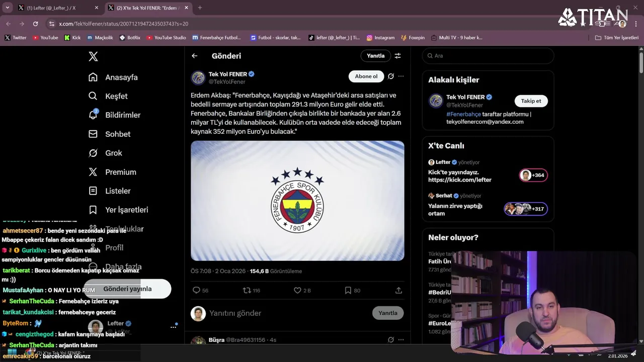This screenshot has width=644, height=362.
Task: Open Anasayfa in the sidebar
Action: point(113,77)
